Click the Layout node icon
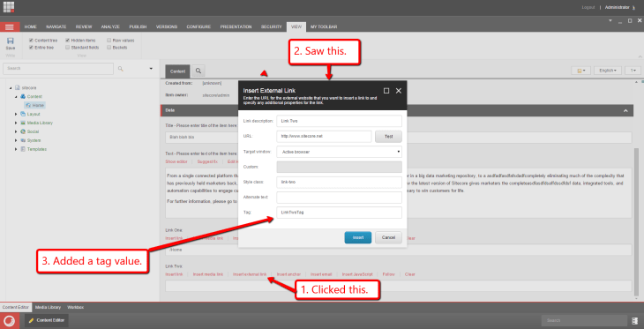The image size is (644, 329). [23, 114]
